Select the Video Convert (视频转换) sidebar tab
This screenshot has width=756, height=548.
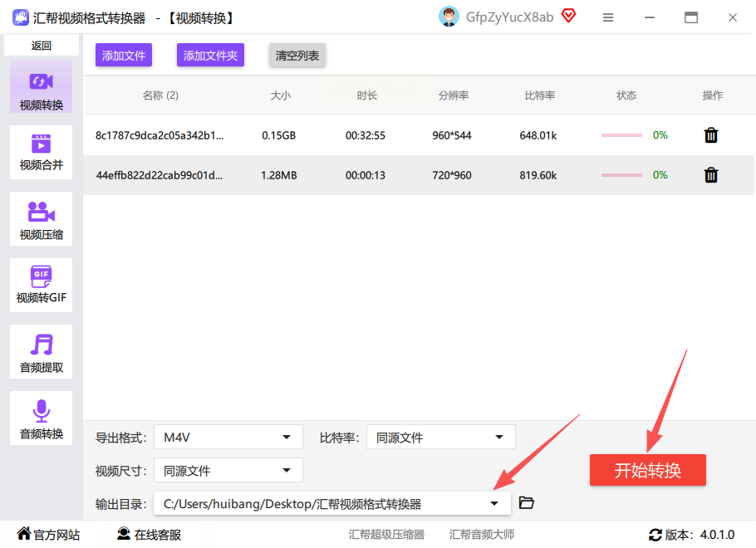pyautogui.click(x=42, y=86)
